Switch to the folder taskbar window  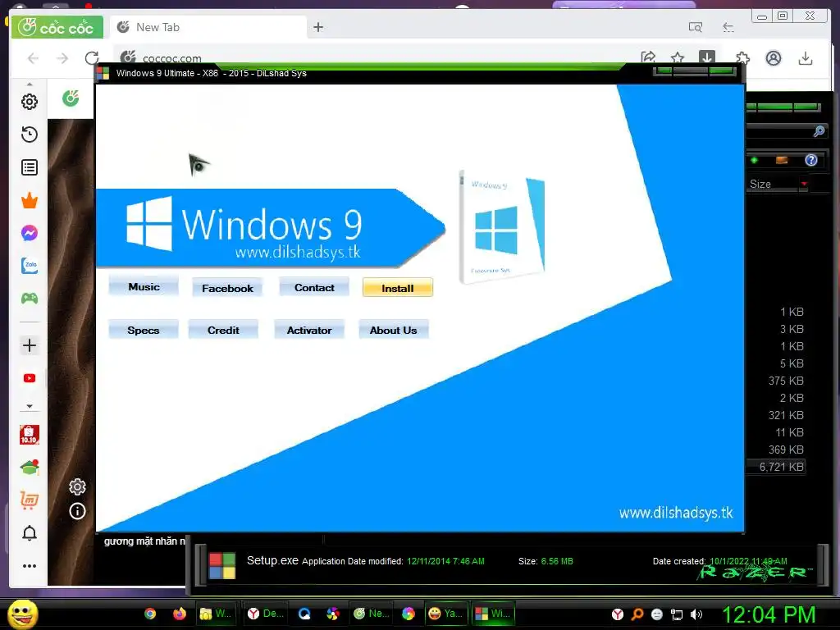point(216,614)
